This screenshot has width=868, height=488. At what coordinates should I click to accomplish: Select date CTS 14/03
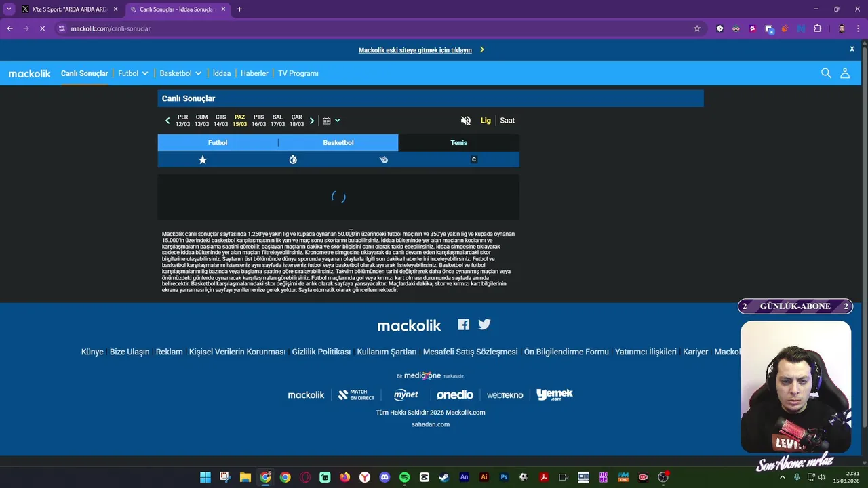tap(221, 121)
